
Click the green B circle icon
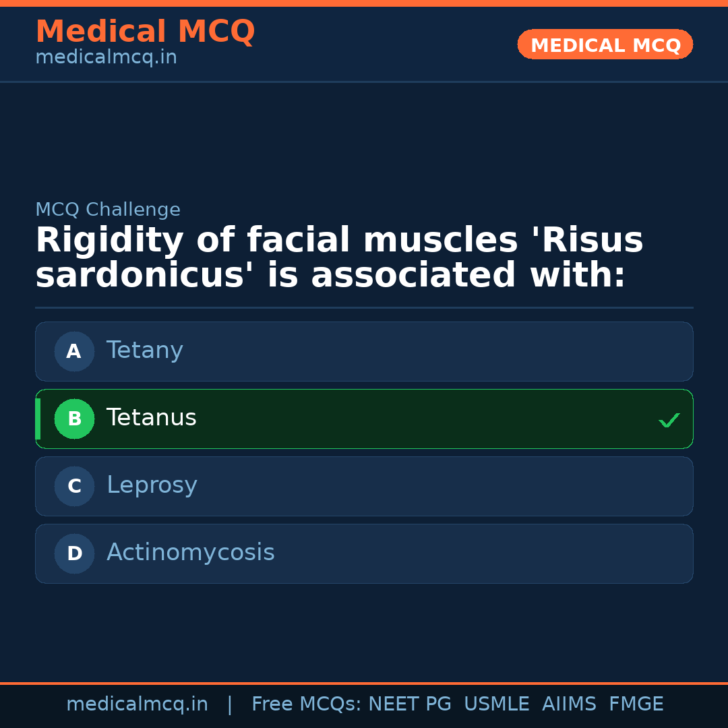click(x=74, y=419)
